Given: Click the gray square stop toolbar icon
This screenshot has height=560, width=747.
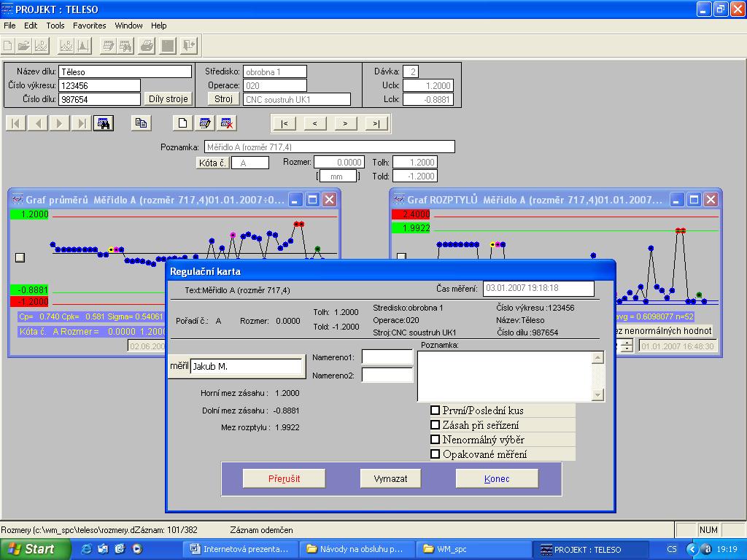Looking at the screenshot, I should coord(168,46).
